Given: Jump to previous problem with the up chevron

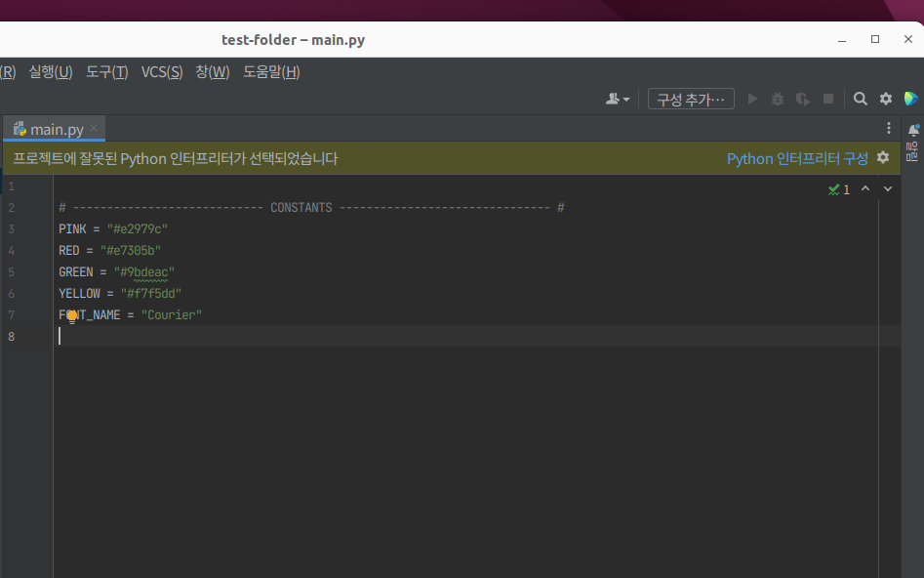Looking at the screenshot, I should (864, 188).
